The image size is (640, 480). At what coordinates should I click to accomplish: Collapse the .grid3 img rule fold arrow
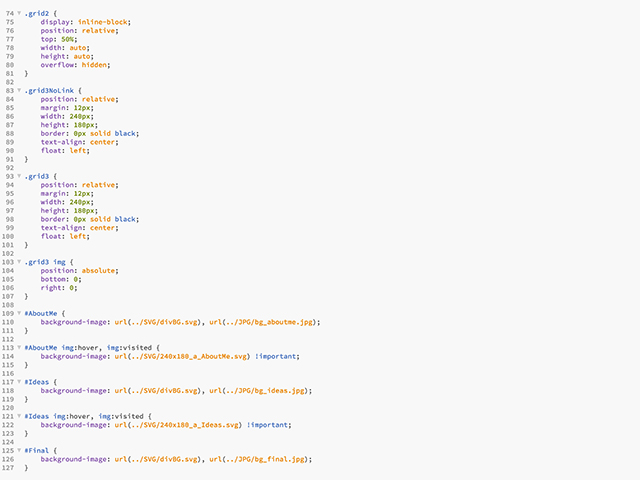click(19, 262)
